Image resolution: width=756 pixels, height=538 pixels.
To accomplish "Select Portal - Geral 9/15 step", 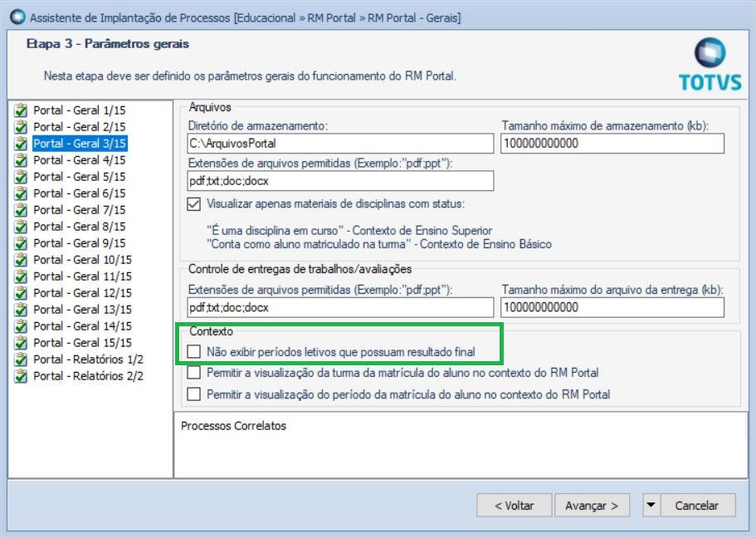I will coord(80,243).
